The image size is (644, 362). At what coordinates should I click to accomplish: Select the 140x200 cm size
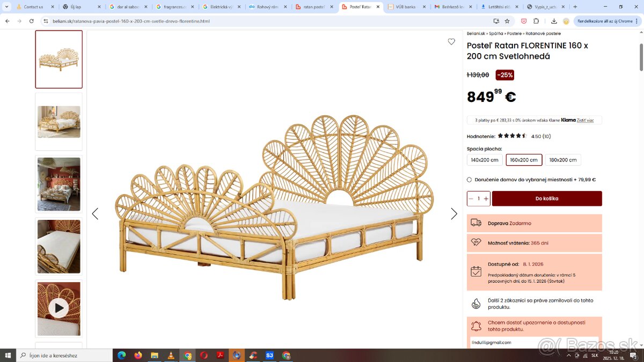coord(485,160)
